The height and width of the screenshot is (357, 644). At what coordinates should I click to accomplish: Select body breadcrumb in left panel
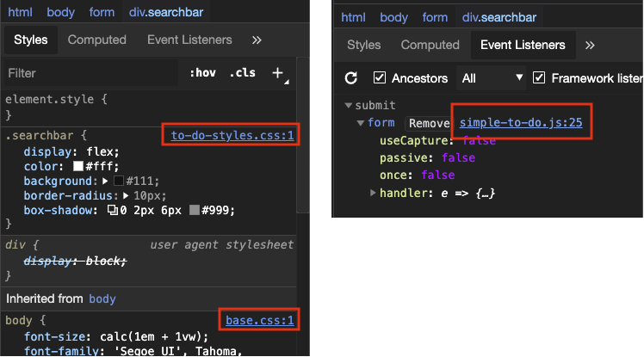coord(61,12)
